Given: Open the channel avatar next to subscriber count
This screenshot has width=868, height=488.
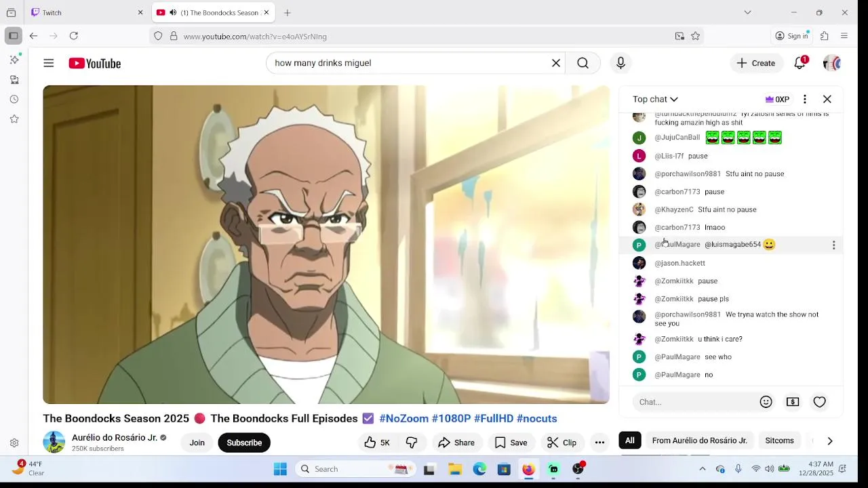Looking at the screenshot, I should point(54,442).
